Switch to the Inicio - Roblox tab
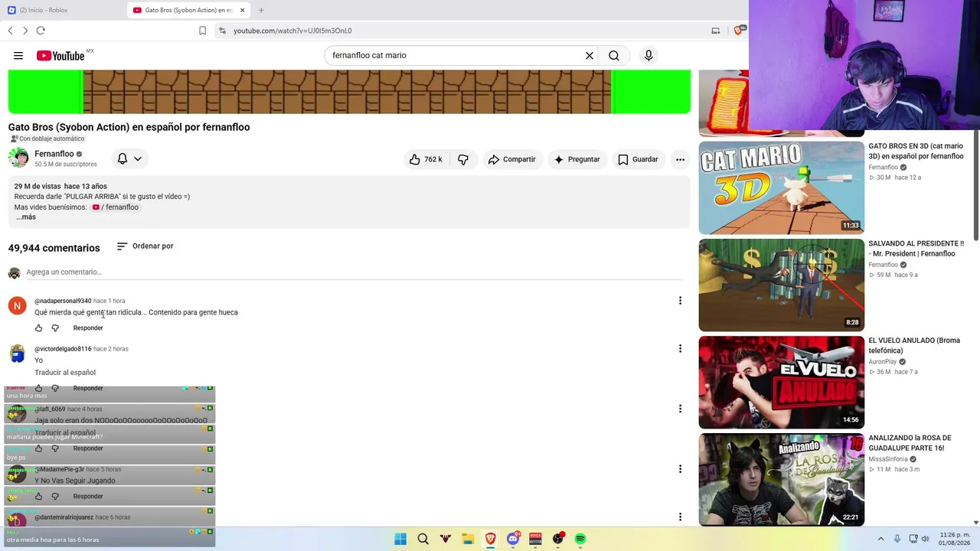The height and width of the screenshot is (551, 980). (63, 10)
